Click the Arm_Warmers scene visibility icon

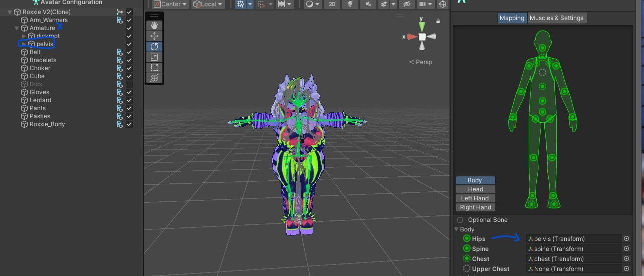pyautogui.click(x=119, y=20)
